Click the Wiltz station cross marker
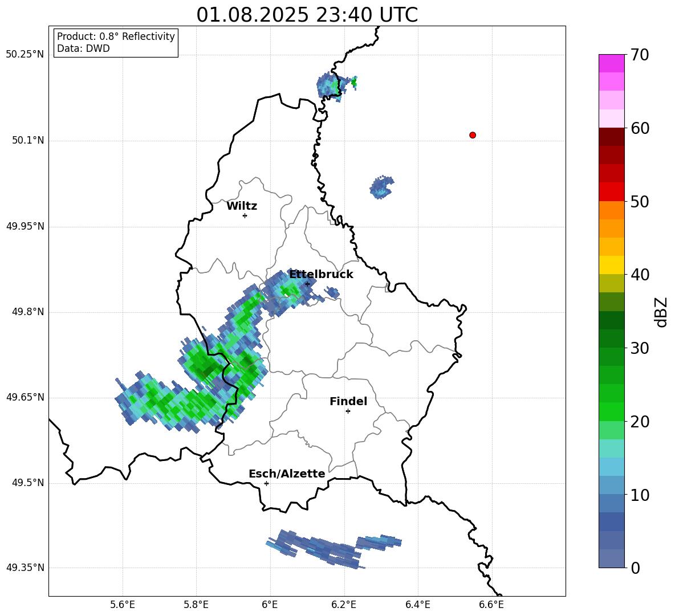Screen dimensions: 675x616 [x=245, y=215]
